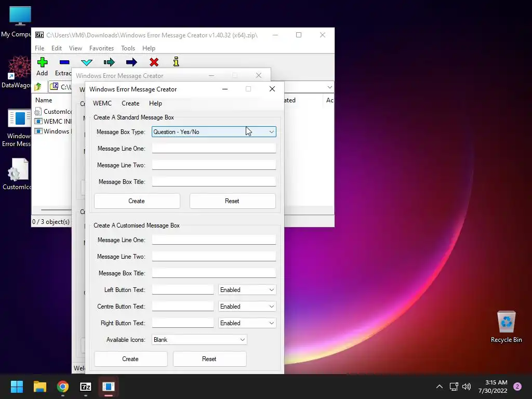Click customised Message Line One field

click(x=214, y=240)
